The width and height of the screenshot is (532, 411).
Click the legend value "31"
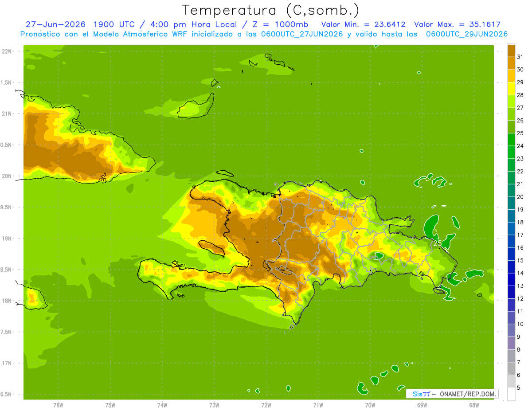click(520, 56)
